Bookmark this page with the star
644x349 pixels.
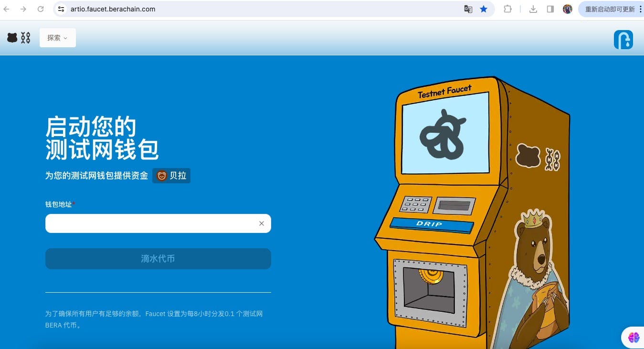[484, 9]
